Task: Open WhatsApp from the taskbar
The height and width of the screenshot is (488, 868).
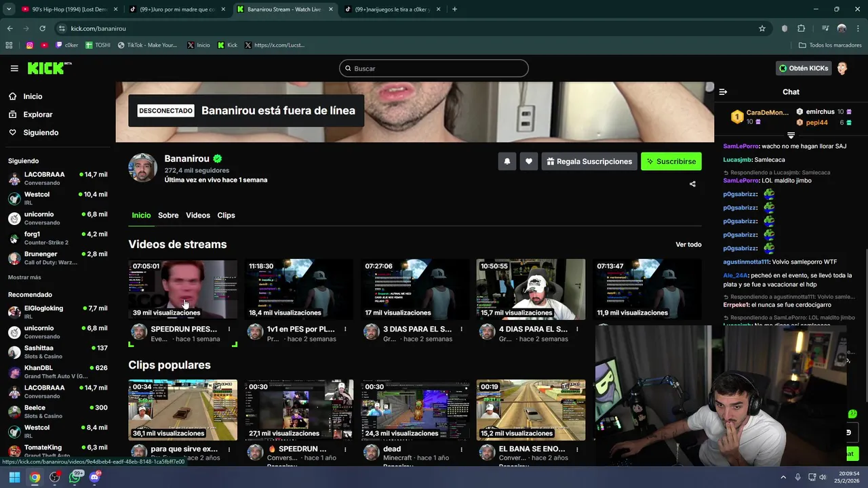Action: click(x=76, y=477)
